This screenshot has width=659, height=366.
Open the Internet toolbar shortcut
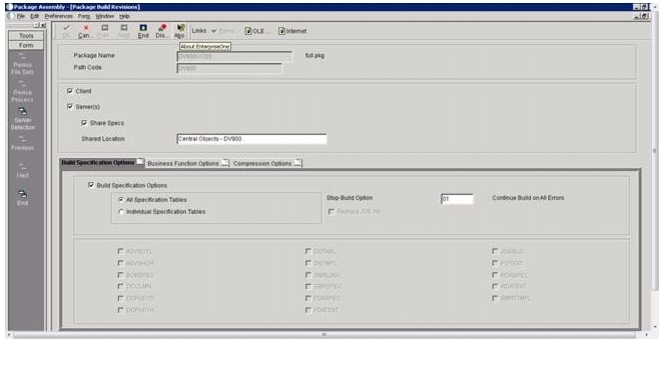click(293, 31)
